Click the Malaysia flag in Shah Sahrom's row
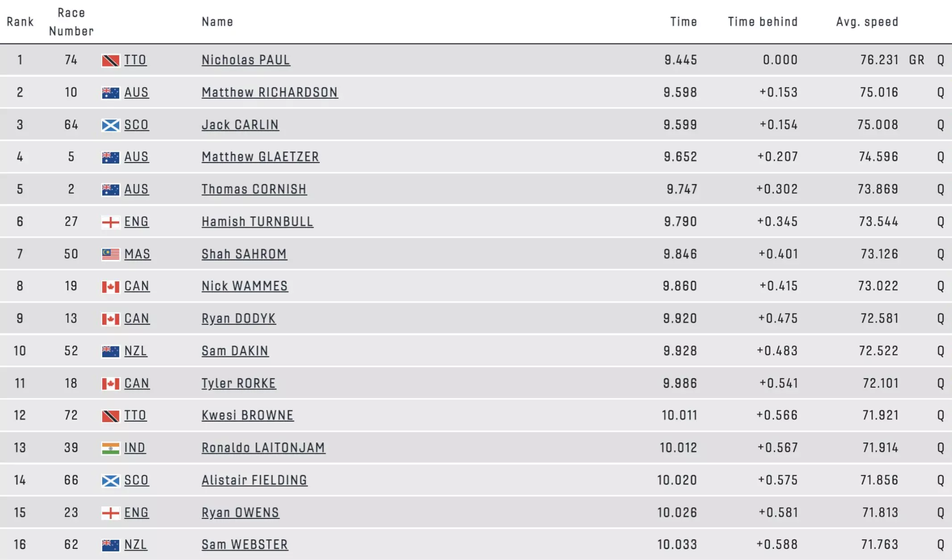 click(x=110, y=254)
